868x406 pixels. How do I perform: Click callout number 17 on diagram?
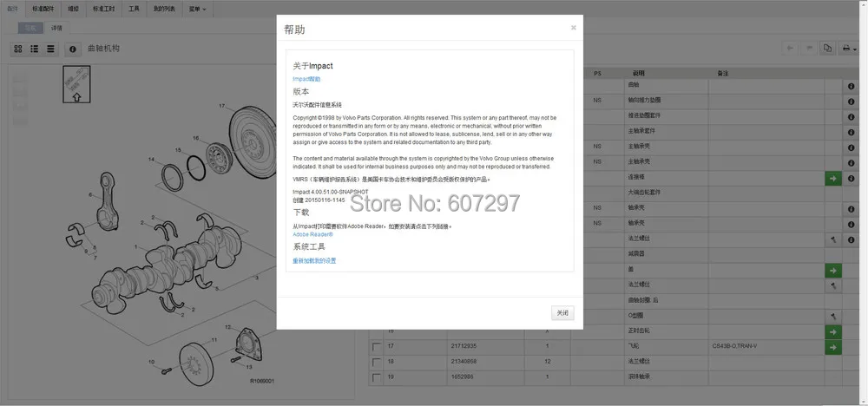(222, 106)
